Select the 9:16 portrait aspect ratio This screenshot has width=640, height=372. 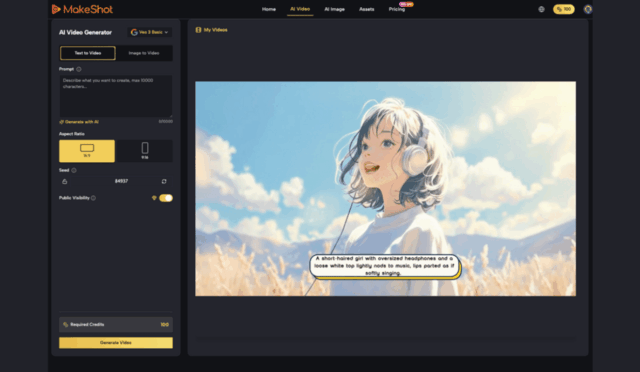coord(144,151)
